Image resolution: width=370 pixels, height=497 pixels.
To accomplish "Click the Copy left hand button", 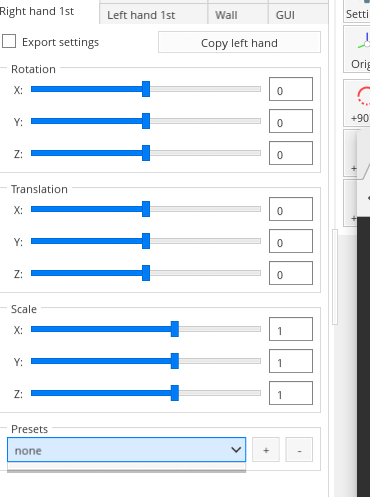I will (x=239, y=42).
